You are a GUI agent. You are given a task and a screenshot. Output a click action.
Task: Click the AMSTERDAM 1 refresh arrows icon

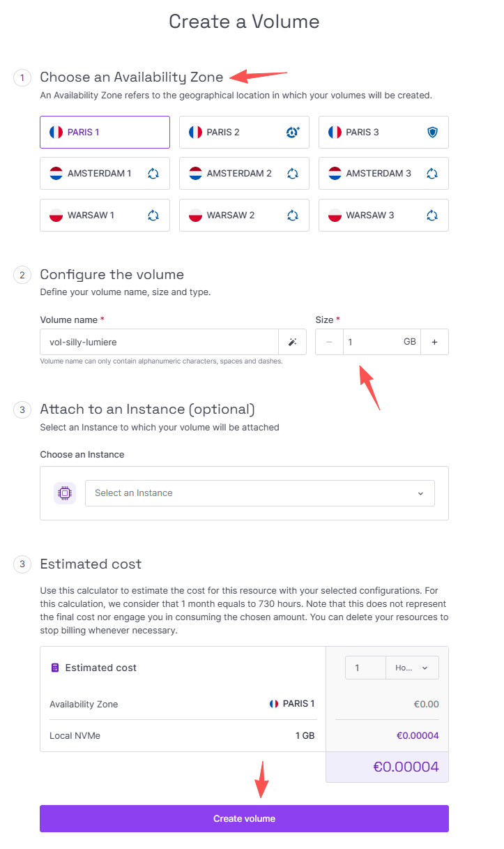pyautogui.click(x=153, y=174)
